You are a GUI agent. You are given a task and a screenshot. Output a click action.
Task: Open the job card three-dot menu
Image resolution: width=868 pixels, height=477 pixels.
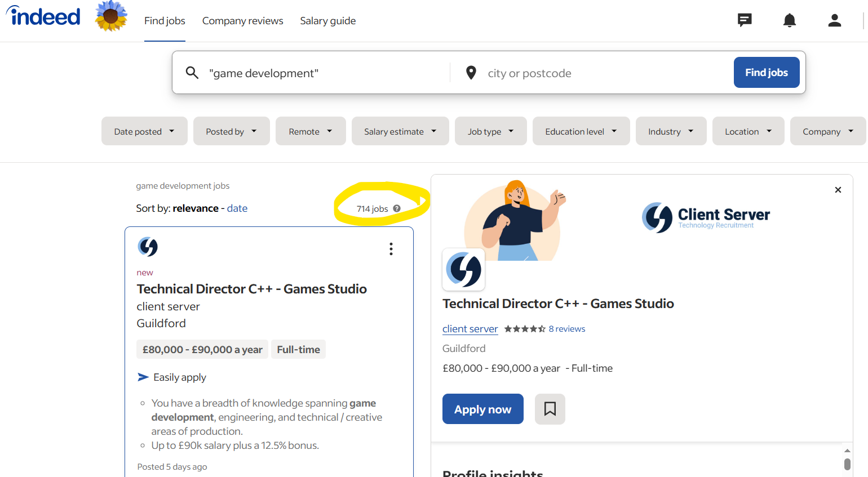[x=391, y=249]
